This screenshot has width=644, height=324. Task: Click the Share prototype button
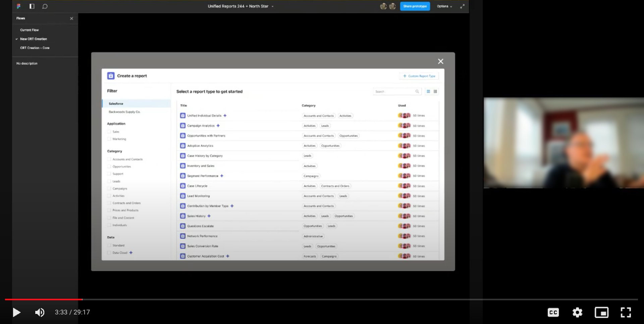(x=415, y=6)
